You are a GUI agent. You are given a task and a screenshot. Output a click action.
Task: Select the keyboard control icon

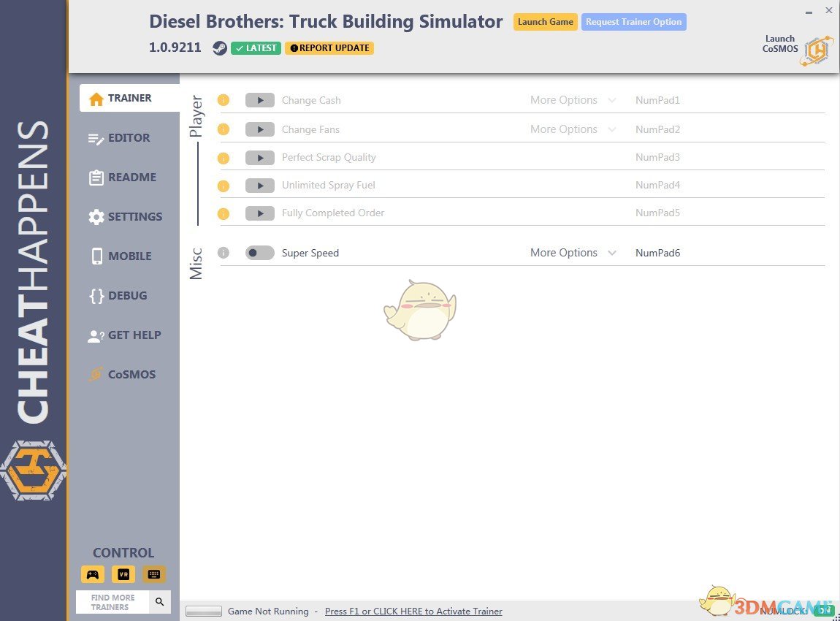tap(154, 574)
